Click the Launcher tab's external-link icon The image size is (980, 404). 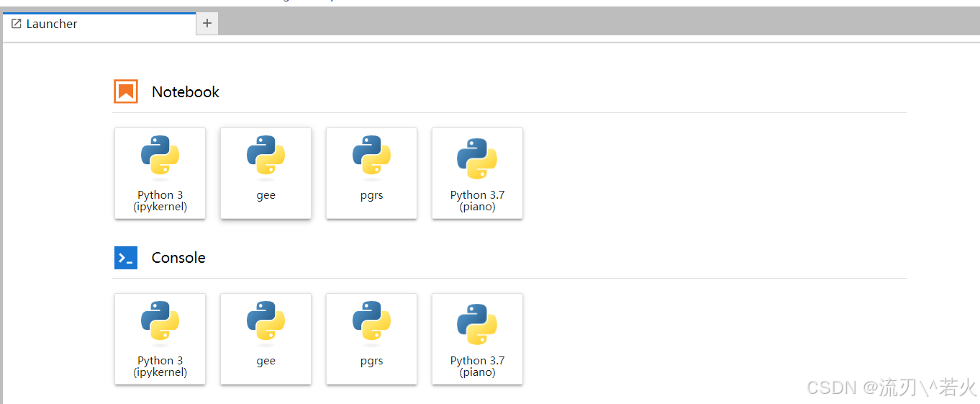tap(17, 24)
